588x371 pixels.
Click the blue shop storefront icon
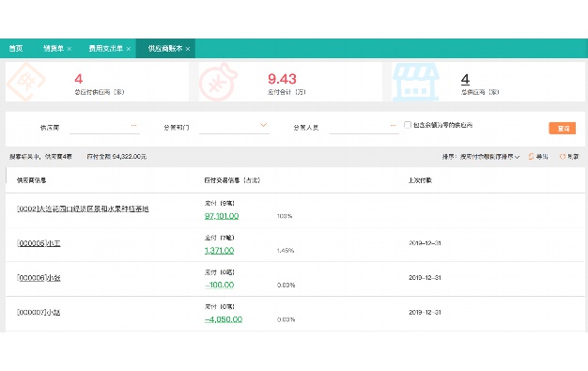click(x=416, y=82)
